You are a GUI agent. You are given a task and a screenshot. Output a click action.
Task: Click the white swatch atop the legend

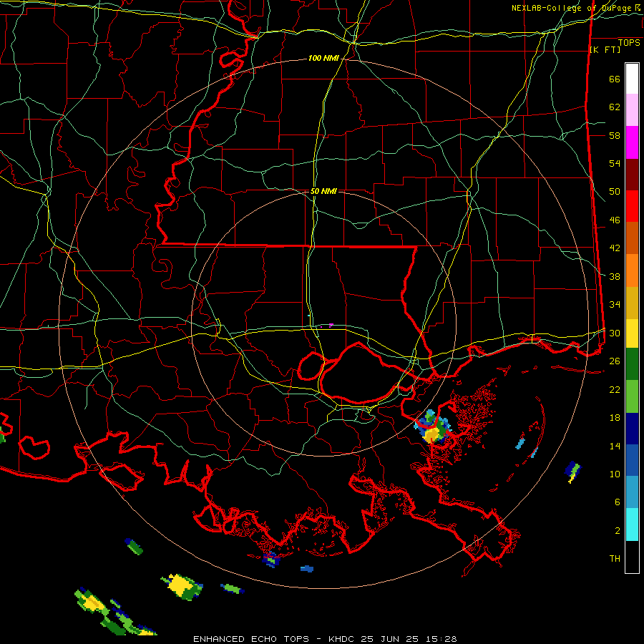tap(632, 79)
